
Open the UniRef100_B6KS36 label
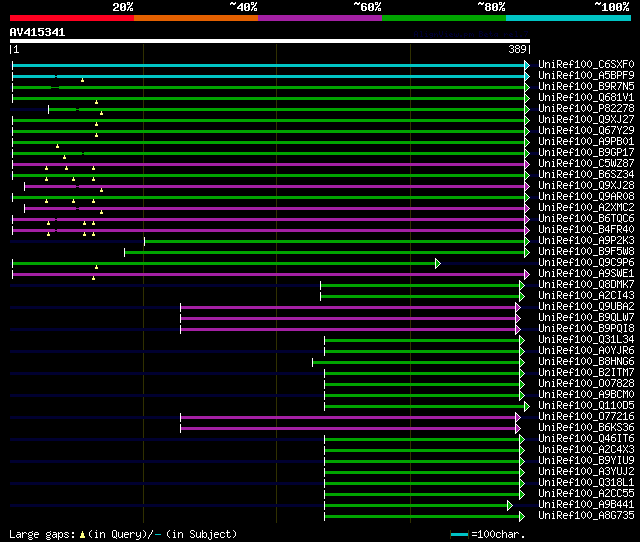pyautogui.click(x=586, y=428)
